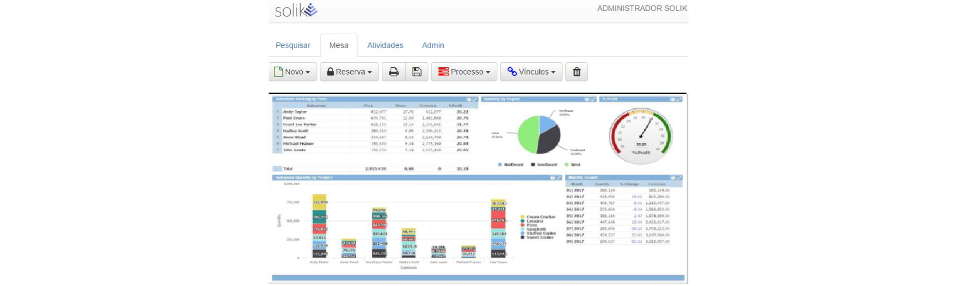Click the Total row in ranking table
980x286 pixels.
click(372, 169)
